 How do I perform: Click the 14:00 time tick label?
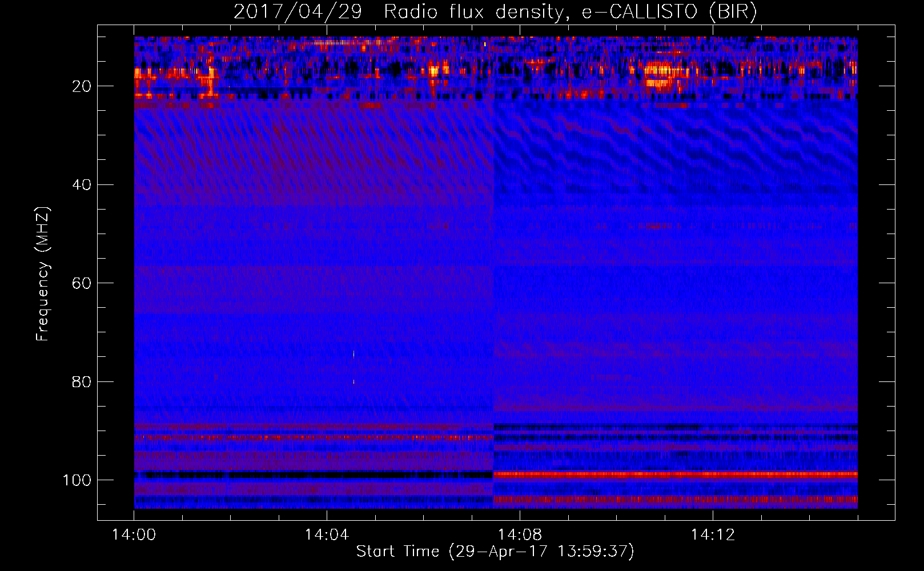coord(134,535)
